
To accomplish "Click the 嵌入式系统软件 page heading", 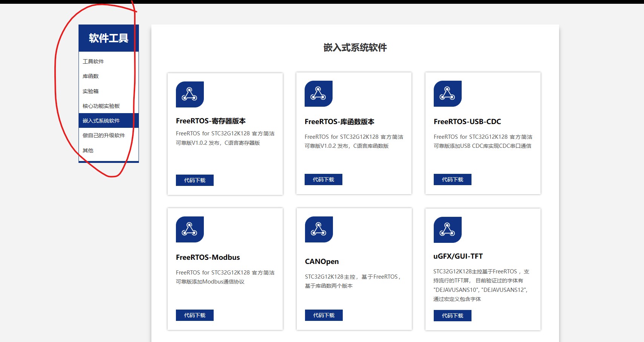I will 355,48.
